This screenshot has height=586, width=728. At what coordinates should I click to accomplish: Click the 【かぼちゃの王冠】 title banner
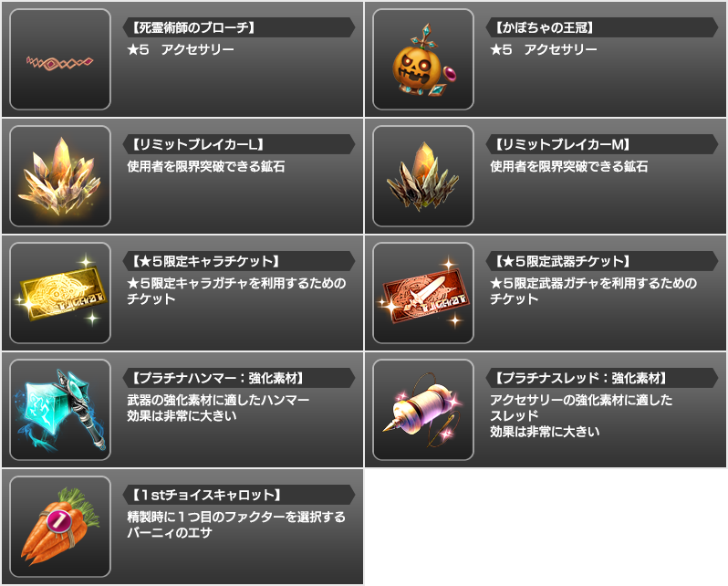point(602,27)
